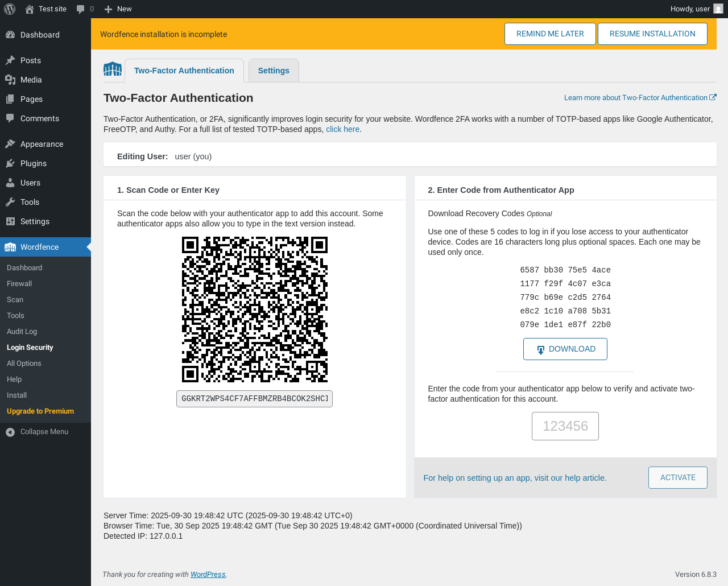Click recovery code '779c b69e c2d5 2764'
Screen dimensions: 728x586
pyautogui.click(x=565, y=298)
